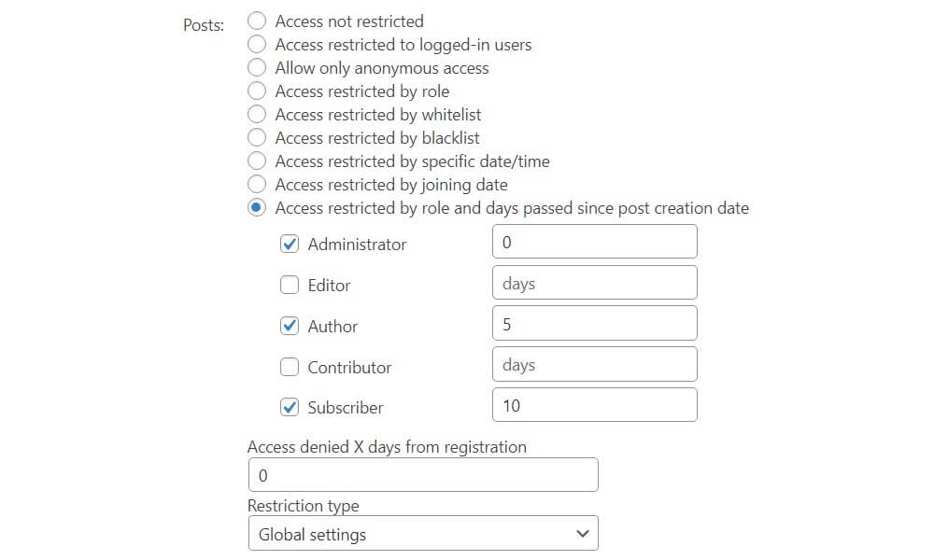Select "Access restricted by whitelist" option
934x560 pixels.
(257, 114)
